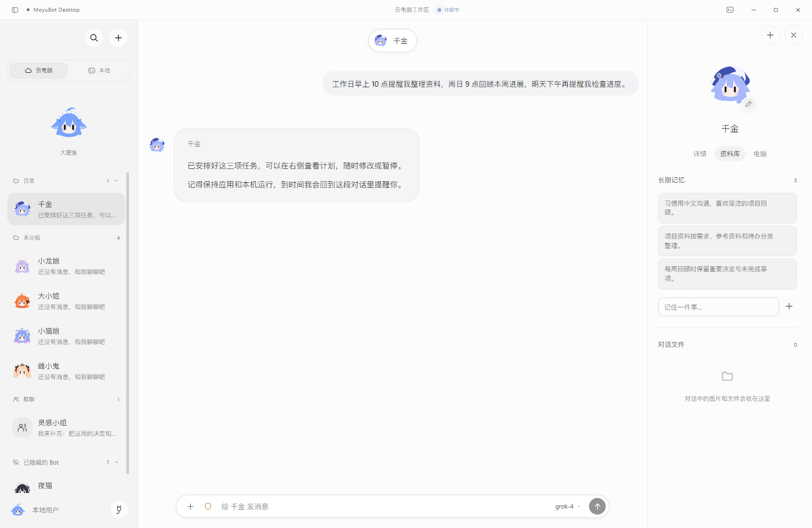Click the 休眠中 status indicator
This screenshot has width=812, height=528.
point(448,10)
